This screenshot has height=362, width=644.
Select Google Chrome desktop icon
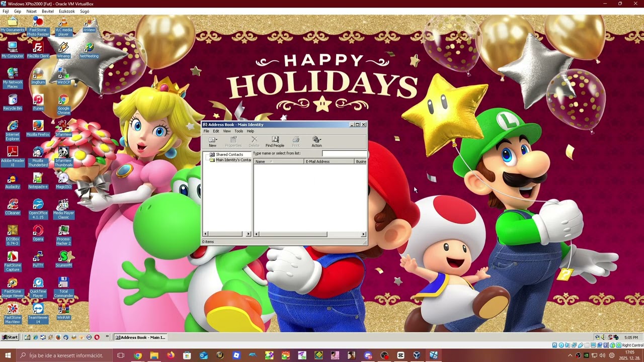[x=63, y=105]
